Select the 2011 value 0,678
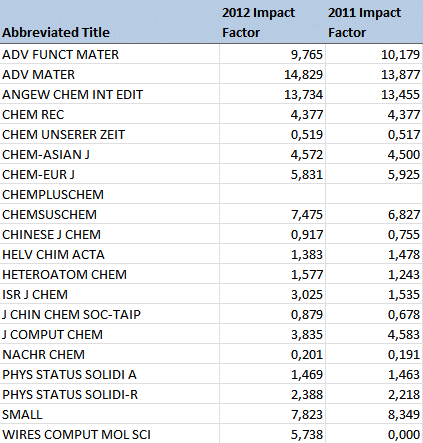Viewport: 423px width, 443px height. coord(404,315)
